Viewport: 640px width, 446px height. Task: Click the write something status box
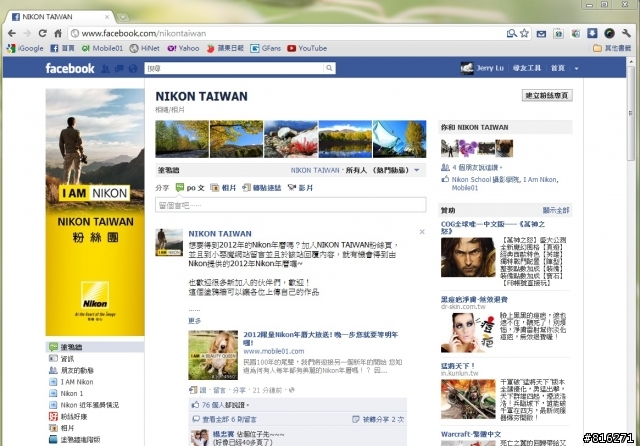coord(291,205)
